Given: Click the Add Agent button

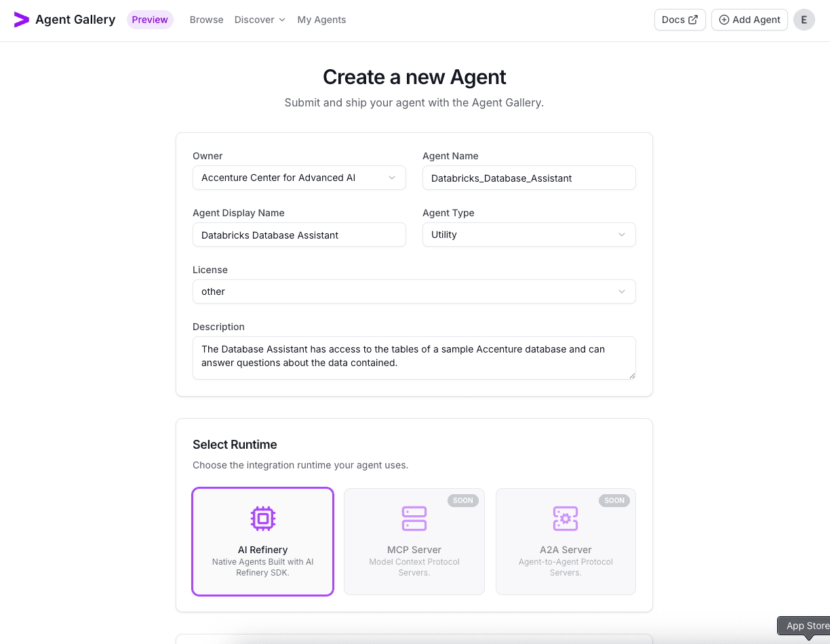Looking at the screenshot, I should [x=749, y=20].
